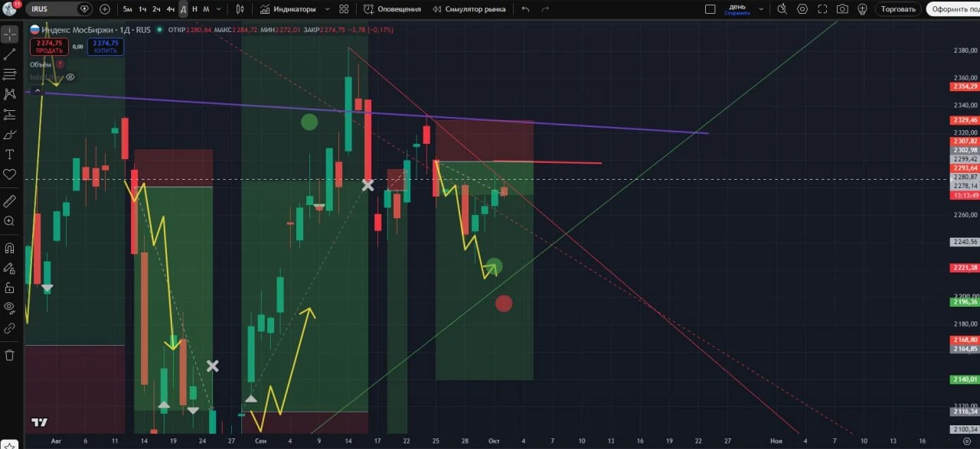Select the brush drawing tool
980x449 pixels.
[10, 135]
